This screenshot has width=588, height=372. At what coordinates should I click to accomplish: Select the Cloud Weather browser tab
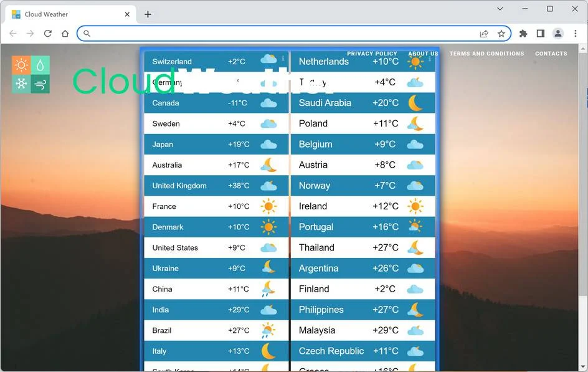click(70, 14)
